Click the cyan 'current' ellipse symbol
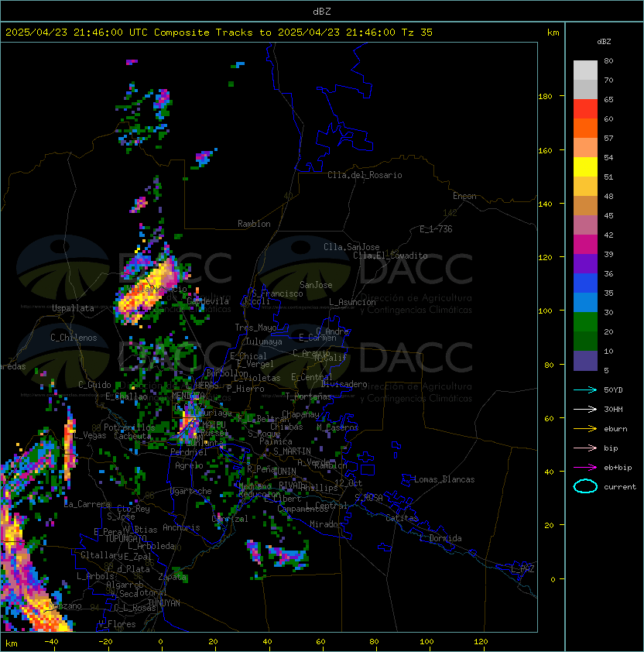 [585, 486]
